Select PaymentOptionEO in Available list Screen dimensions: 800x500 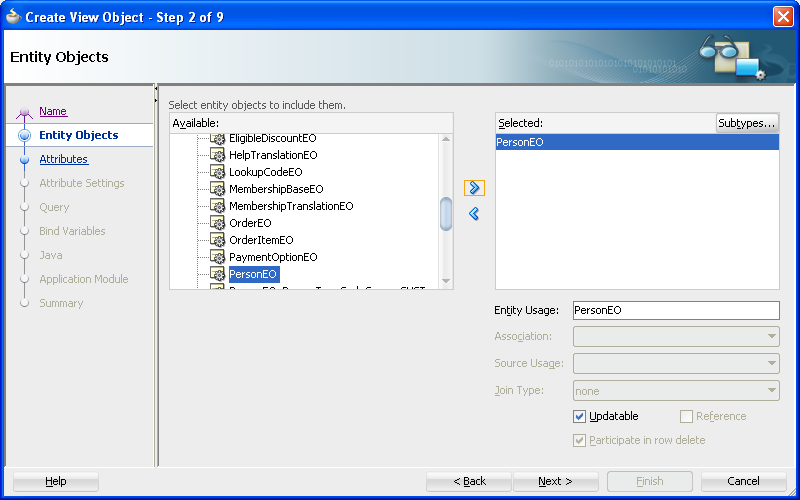pos(273,257)
